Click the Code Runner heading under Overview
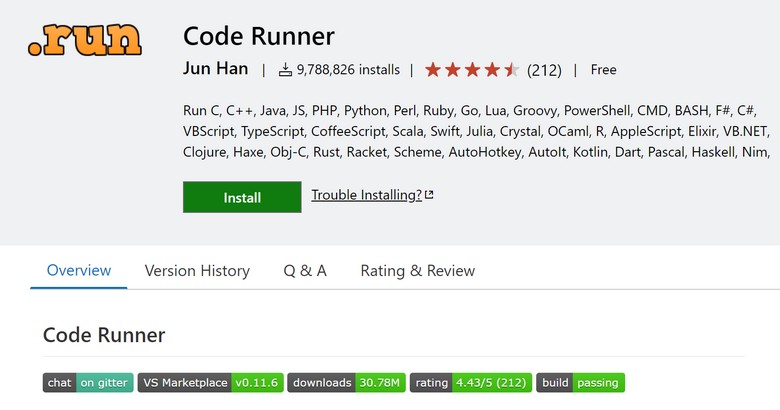 (104, 335)
